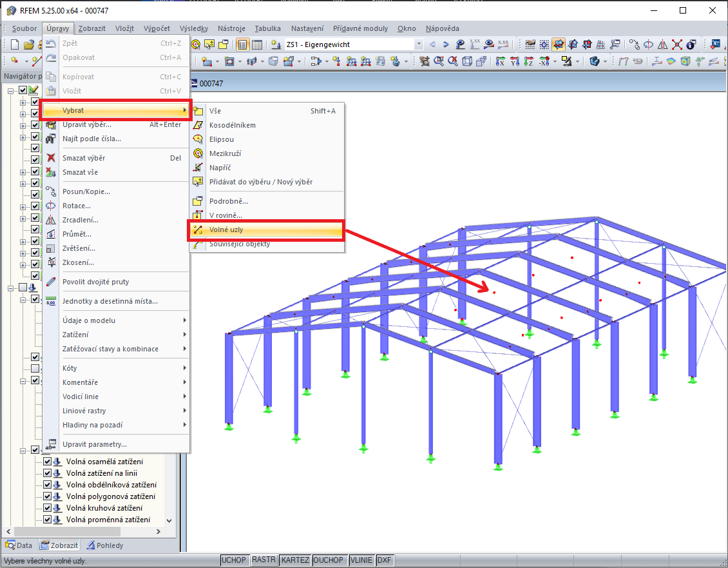Click Podrobně... selection entry

tap(267, 201)
